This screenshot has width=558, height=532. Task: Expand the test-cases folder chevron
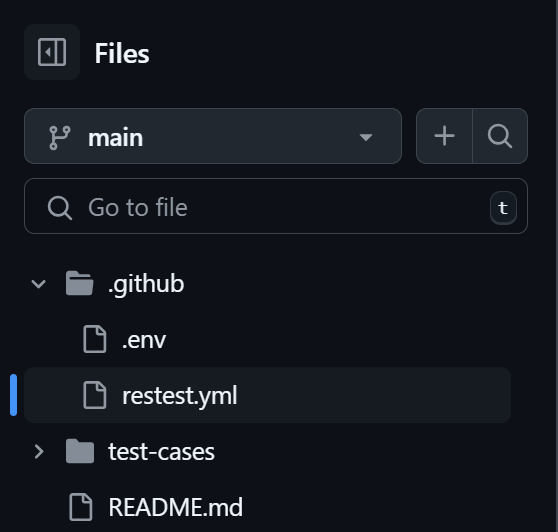coord(38,452)
